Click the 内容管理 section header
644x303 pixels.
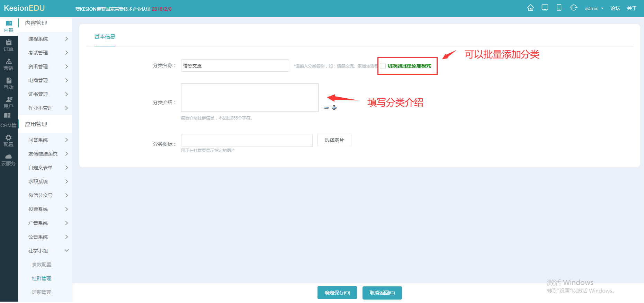click(x=36, y=23)
